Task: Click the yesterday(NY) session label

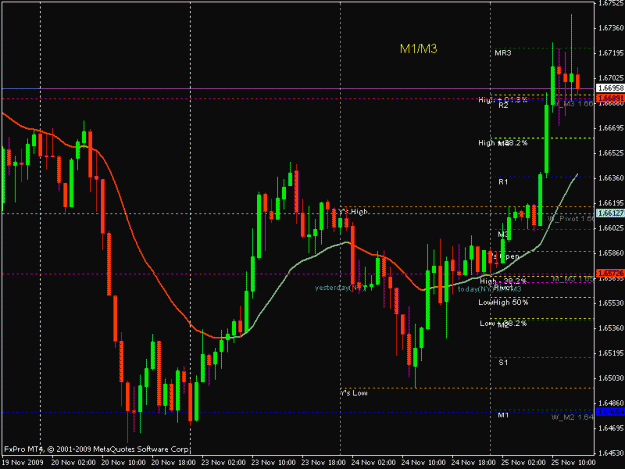Action: [x=340, y=288]
